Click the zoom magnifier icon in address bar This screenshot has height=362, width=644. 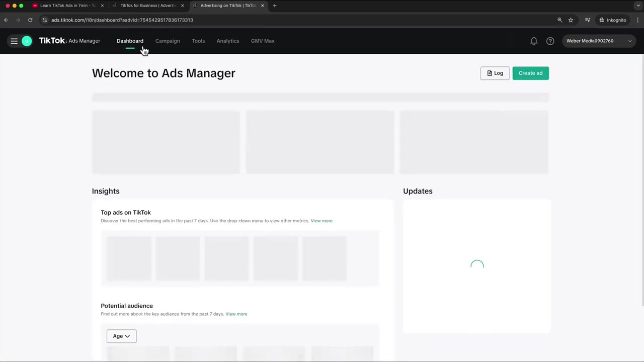559,20
